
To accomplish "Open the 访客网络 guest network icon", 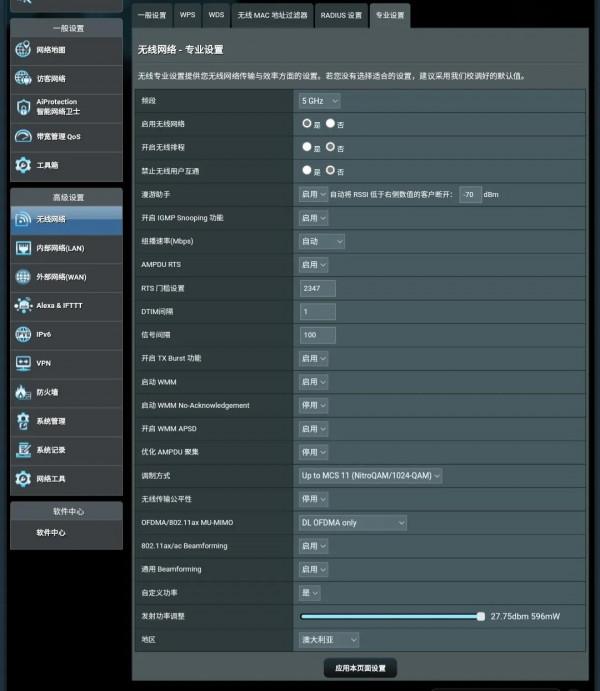I will click(23, 78).
